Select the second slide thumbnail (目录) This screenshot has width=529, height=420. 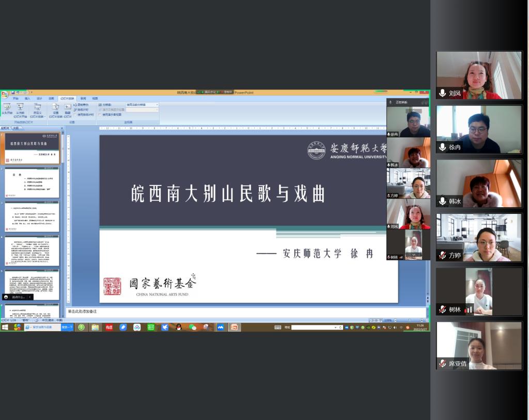click(32, 182)
